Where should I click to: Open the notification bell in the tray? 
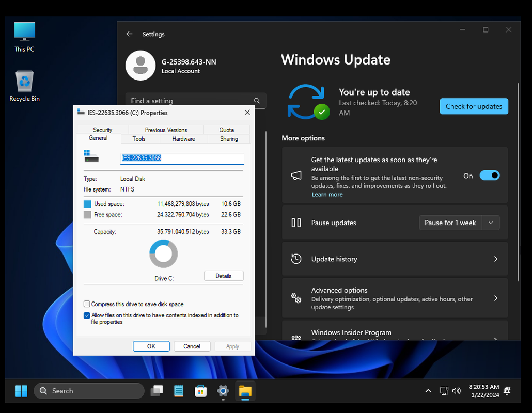(507, 391)
